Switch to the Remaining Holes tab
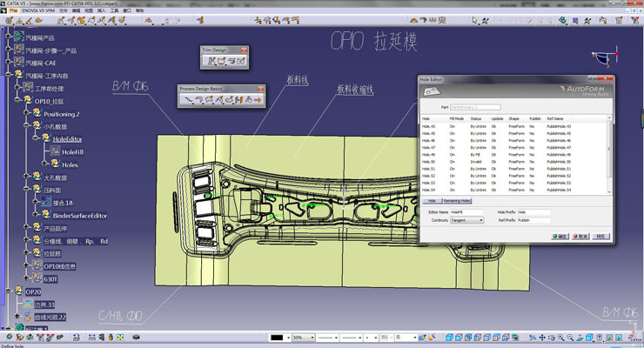The height and width of the screenshot is (348, 644). pos(459,200)
